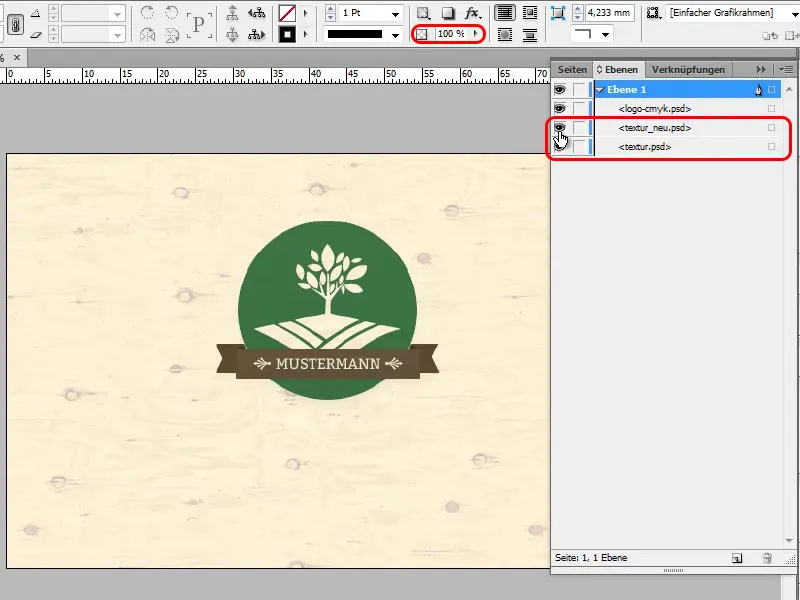
Task: Click the corner options frame icon
Action: click(558, 13)
